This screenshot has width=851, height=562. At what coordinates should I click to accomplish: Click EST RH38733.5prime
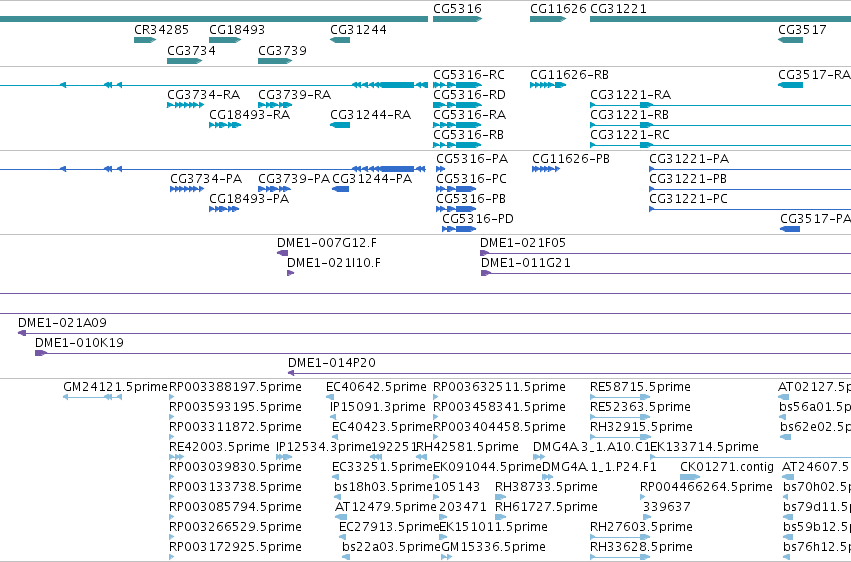click(x=500, y=497)
